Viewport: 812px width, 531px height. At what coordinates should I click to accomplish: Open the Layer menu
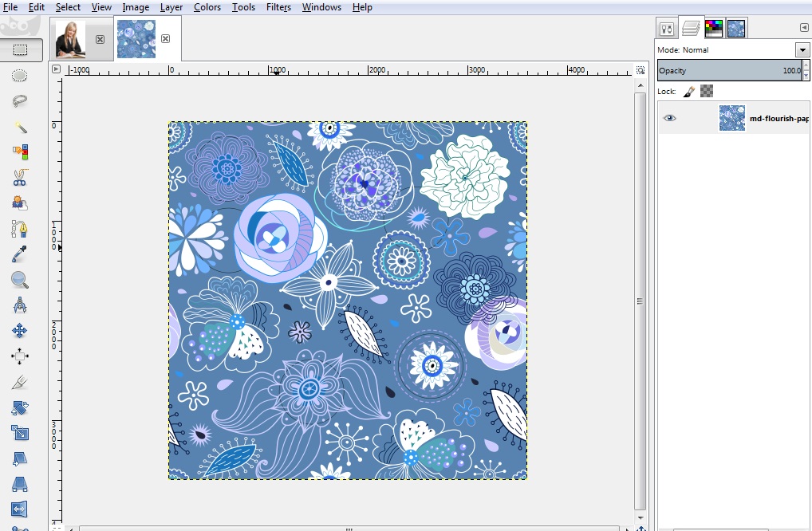pyautogui.click(x=171, y=7)
